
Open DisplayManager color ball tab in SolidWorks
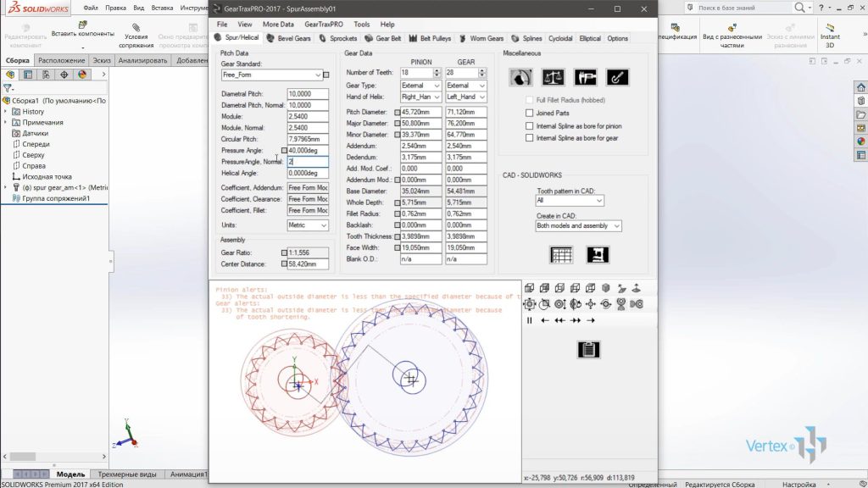82,75
